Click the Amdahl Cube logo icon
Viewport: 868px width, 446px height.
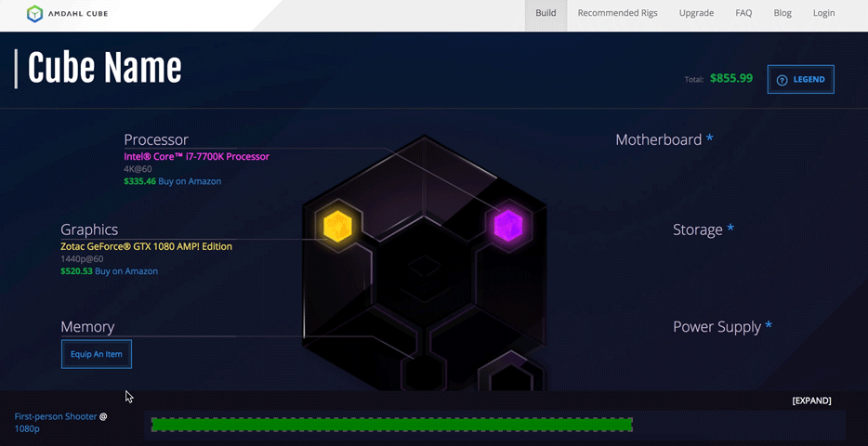[x=35, y=14]
